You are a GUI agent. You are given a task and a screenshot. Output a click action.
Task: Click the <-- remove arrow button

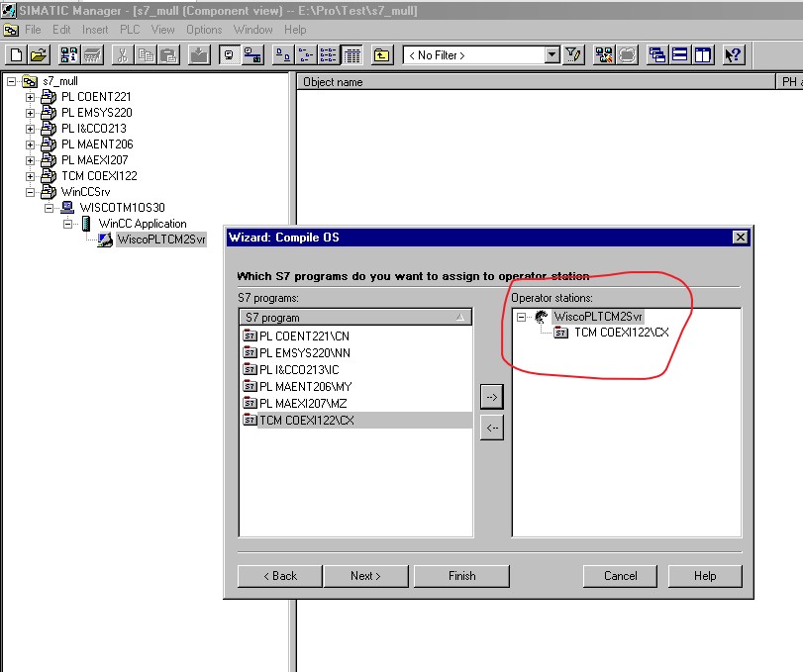click(492, 428)
